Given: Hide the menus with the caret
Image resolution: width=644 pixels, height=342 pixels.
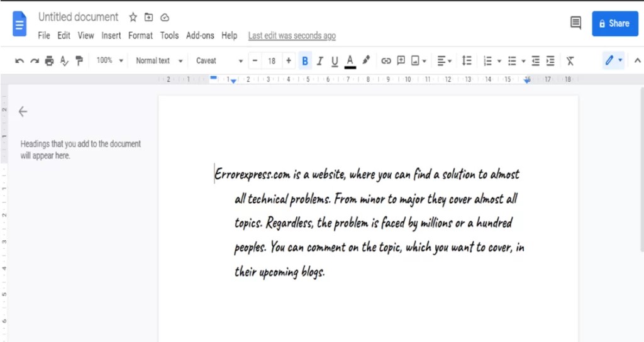Looking at the screenshot, I should [x=638, y=61].
